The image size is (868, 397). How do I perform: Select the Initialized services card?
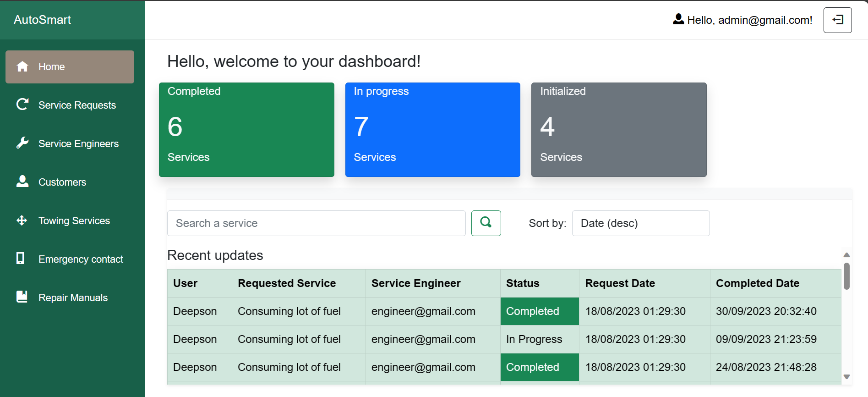619,130
